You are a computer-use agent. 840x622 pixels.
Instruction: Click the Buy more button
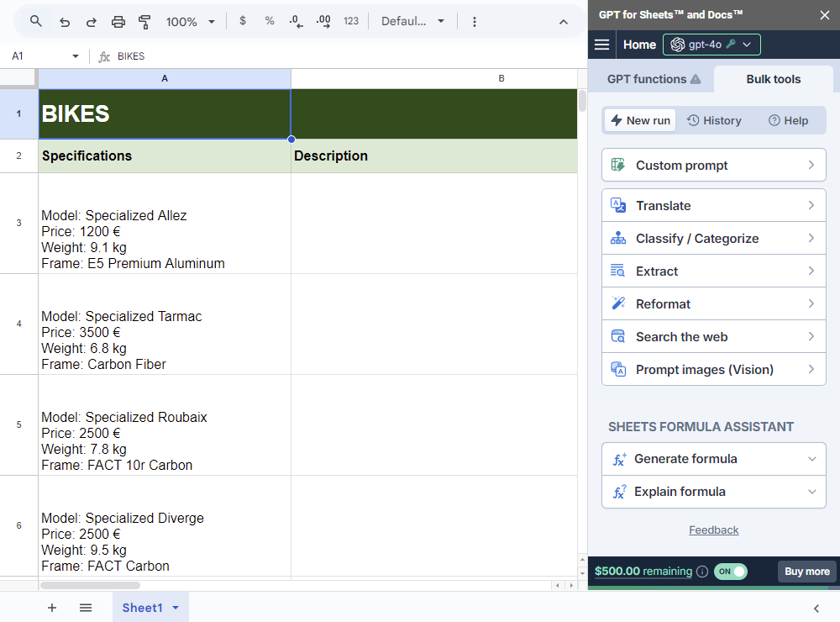click(x=806, y=572)
